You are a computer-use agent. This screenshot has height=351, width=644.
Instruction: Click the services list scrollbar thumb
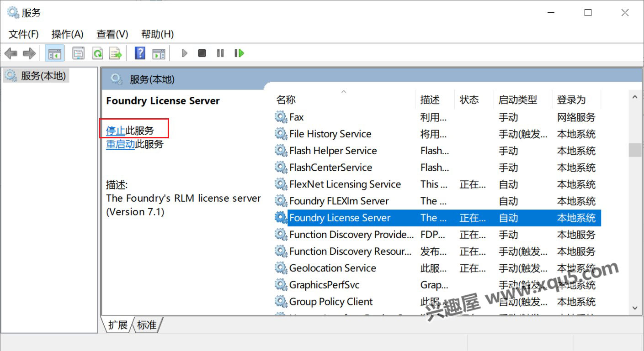coord(635,150)
